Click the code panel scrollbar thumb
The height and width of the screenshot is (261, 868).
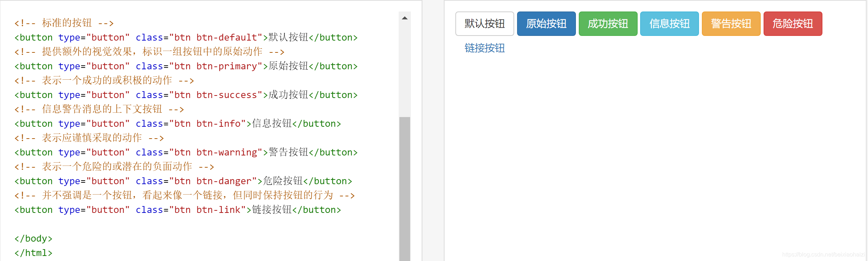[x=405, y=189]
